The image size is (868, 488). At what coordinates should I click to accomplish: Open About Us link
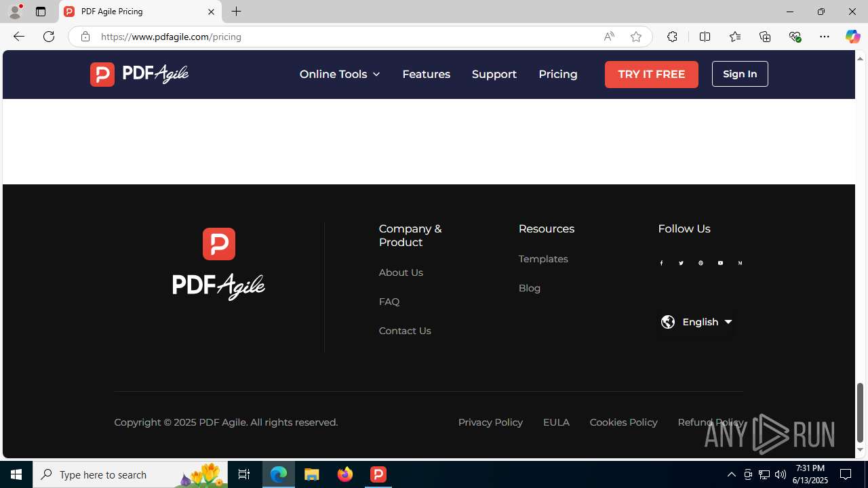(401, 272)
